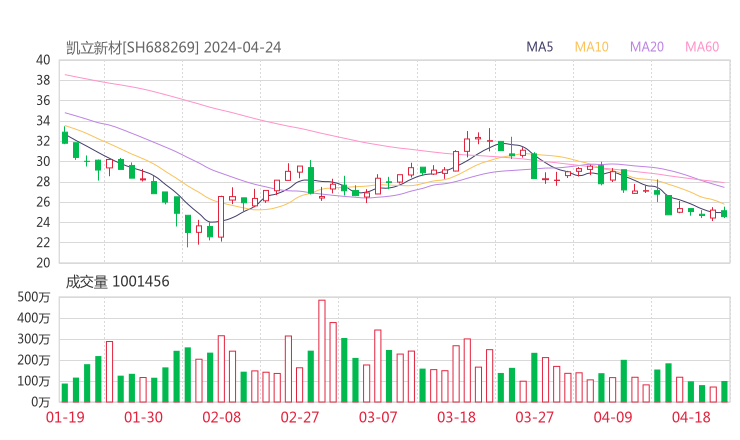Click the 04-18 date axis label
This screenshot has width=740, height=440.
690,417
